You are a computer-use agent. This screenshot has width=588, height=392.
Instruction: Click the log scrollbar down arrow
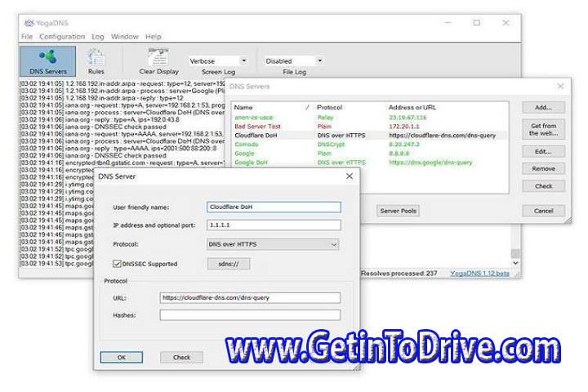coord(515,263)
